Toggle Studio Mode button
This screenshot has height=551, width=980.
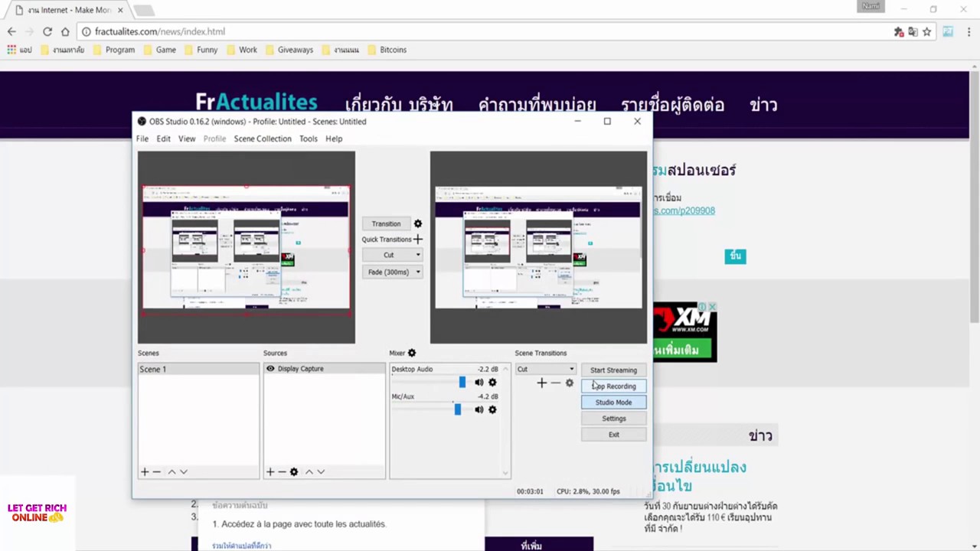point(613,403)
